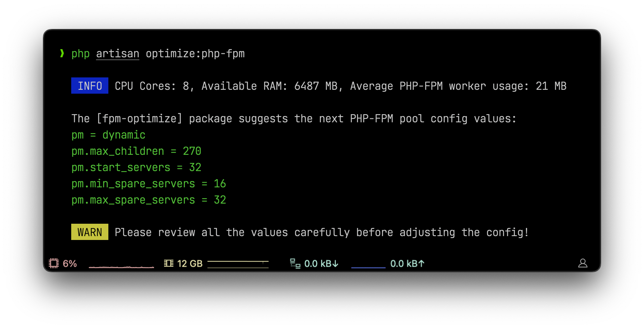
Task: Click the network icon in status bar
Action: pos(295,264)
